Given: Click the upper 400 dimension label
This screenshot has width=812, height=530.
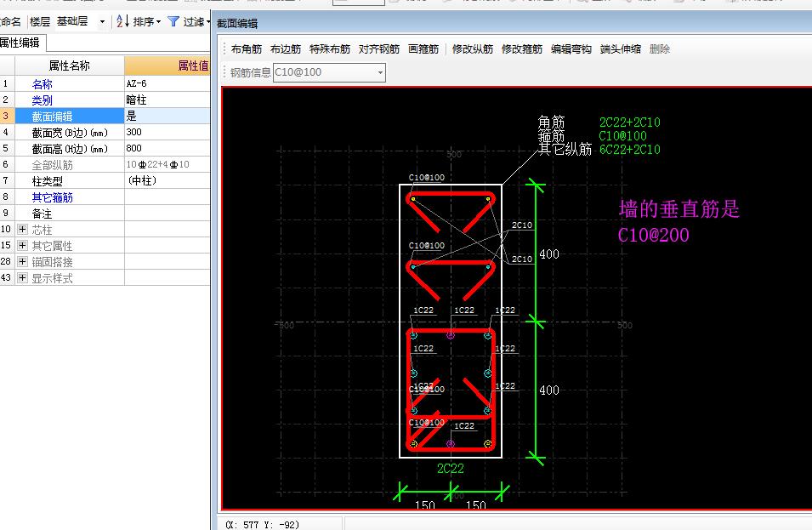Looking at the screenshot, I should 549,254.
